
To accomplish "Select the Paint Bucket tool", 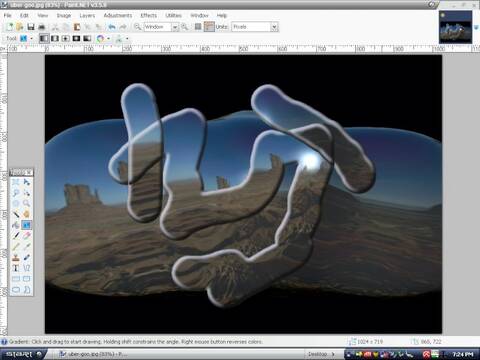I will pos(16,225).
